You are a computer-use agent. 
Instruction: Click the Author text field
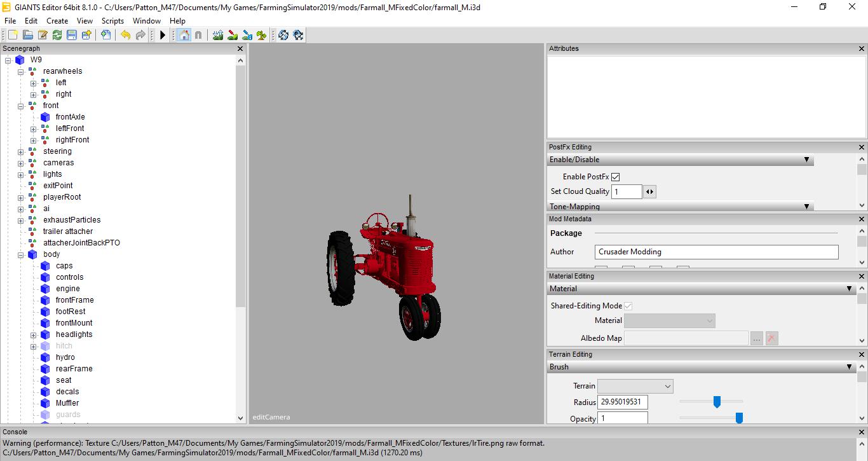[x=716, y=252]
